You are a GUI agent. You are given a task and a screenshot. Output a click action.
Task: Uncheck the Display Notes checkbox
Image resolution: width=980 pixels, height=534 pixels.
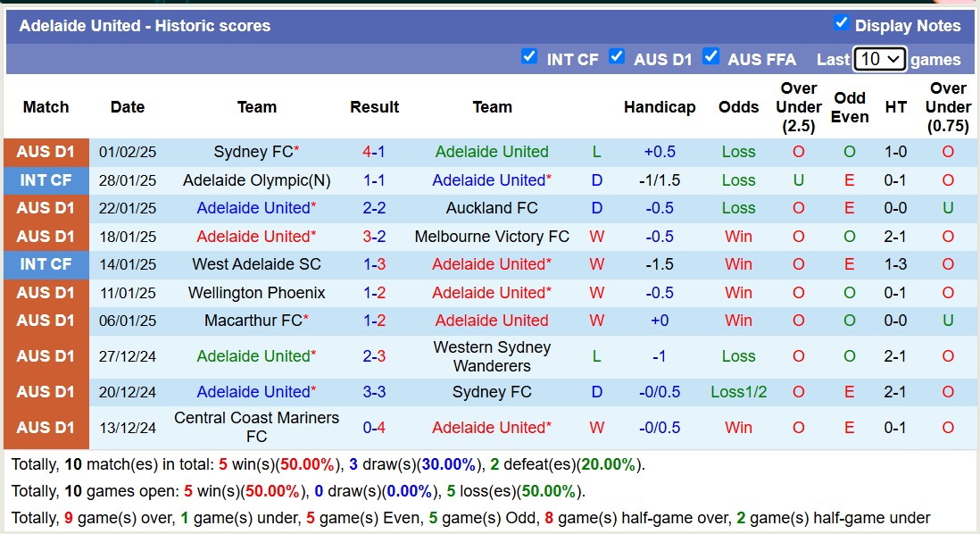click(840, 25)
